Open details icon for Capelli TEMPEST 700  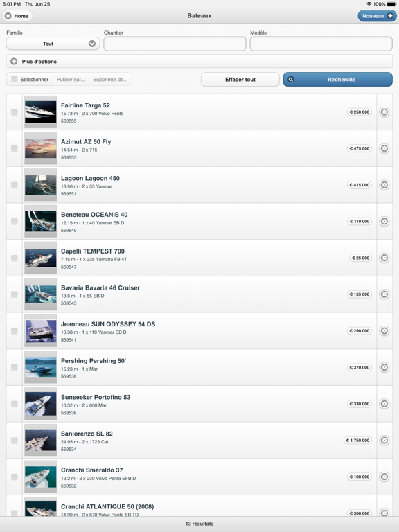[x=384, y=258]
